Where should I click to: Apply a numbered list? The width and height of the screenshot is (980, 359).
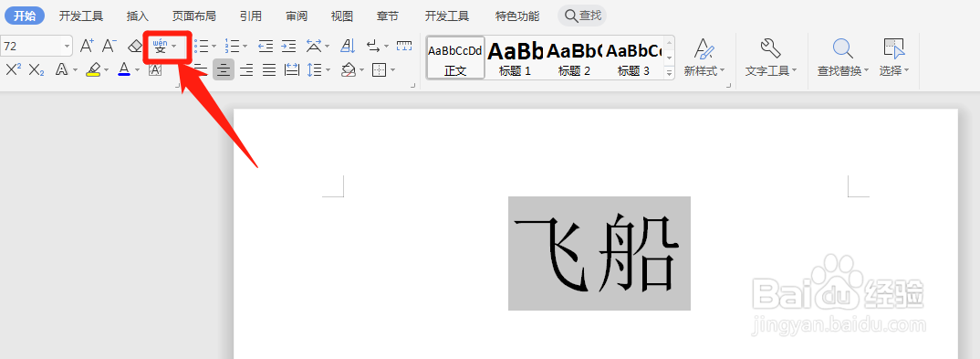(233, 46)
